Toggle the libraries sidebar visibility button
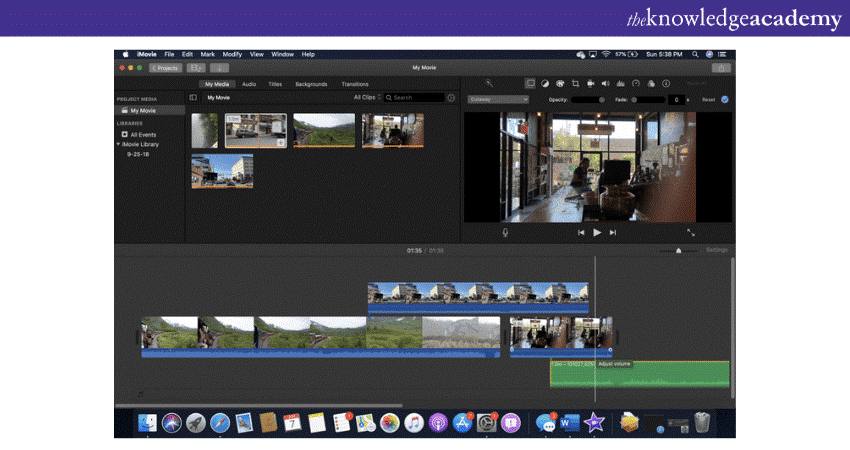This screenshot has height=450, width=850. point(193,98)
